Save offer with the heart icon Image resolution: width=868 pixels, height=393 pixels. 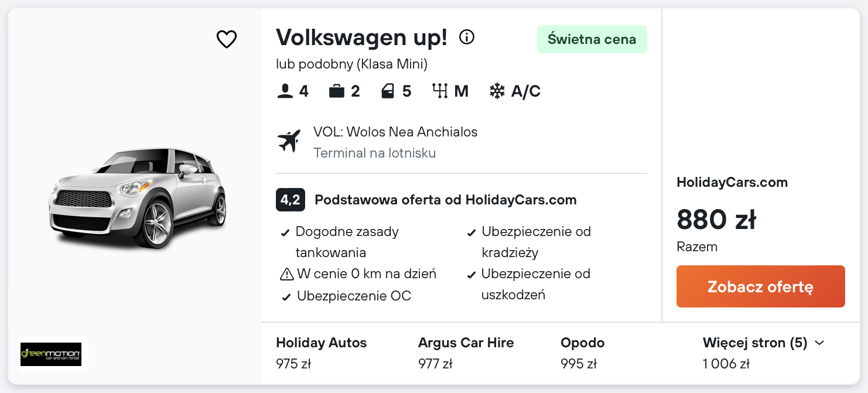(227, 39)
